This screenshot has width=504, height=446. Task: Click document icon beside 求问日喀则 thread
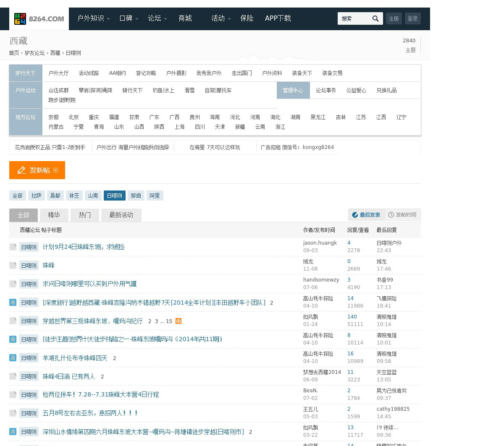(13, 284)
